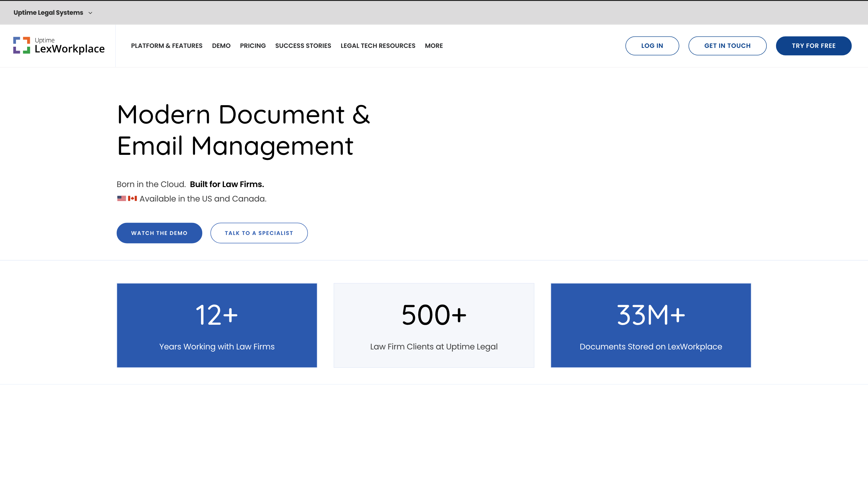Click Talk To A Specialist button
Viewport: 868px width, 488px height.
259,233
